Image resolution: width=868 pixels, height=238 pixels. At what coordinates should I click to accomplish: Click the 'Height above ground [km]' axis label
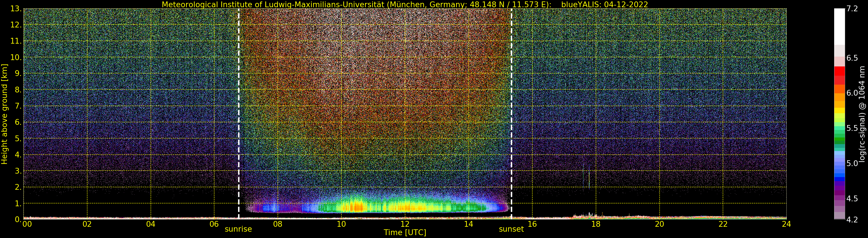point(4,114)
